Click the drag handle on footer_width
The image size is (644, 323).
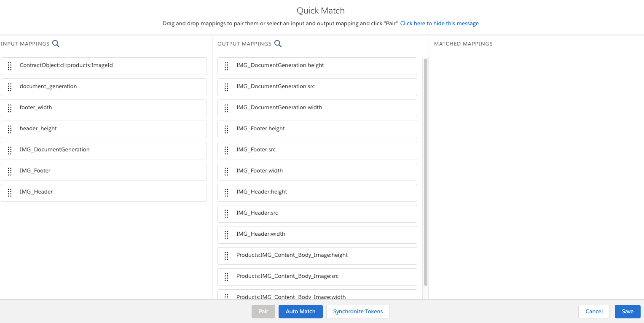click(10, 108)
